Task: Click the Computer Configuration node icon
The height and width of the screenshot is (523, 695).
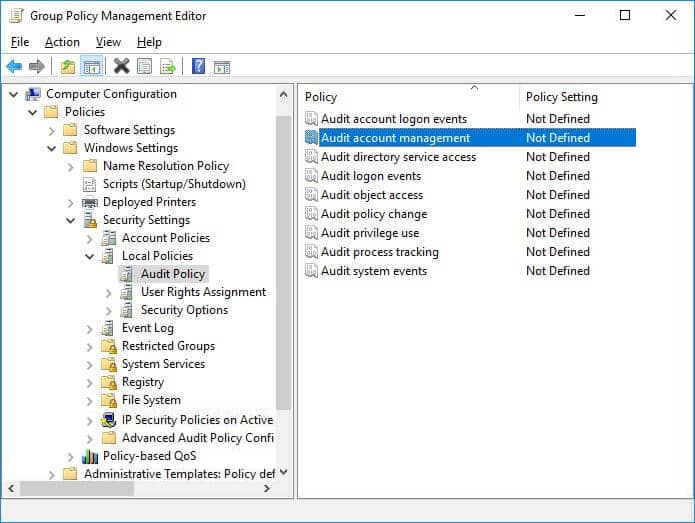Action: click(x=33, y=94)
